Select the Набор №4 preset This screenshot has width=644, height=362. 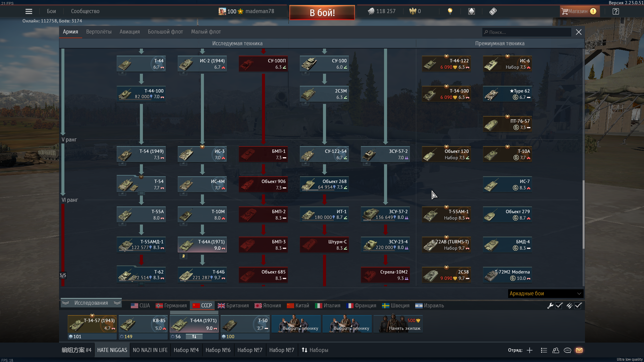pyautogui.click(x=186, y=350)
